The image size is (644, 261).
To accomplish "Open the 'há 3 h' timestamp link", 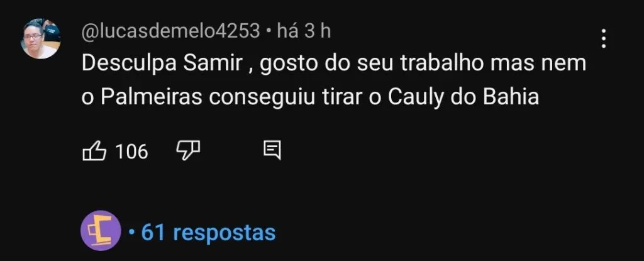I will click(304, 31).
